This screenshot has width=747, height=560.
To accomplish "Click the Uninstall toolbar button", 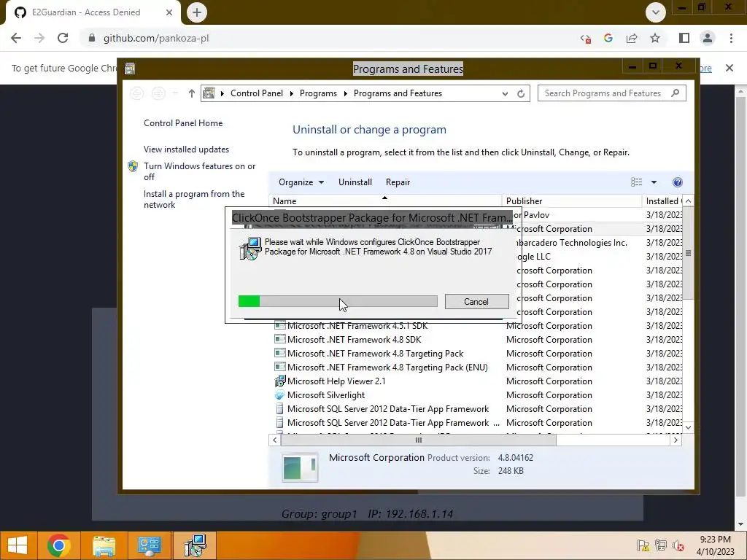I will pyautogui.click(x=355, y=182).
